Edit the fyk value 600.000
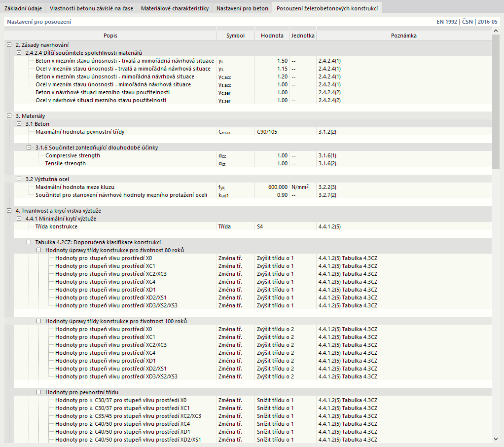Viewport: 504px width, 447px height. coord(272,187)
